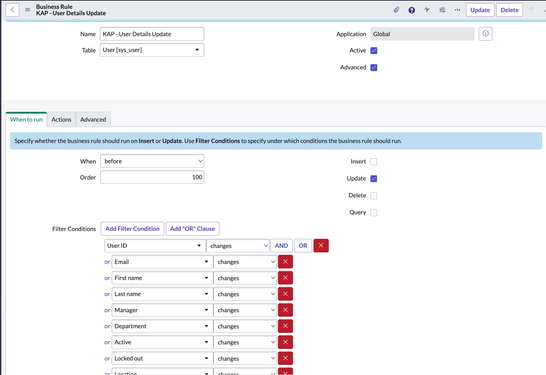Open the Department field dropdown

click(x=162, y=326)
